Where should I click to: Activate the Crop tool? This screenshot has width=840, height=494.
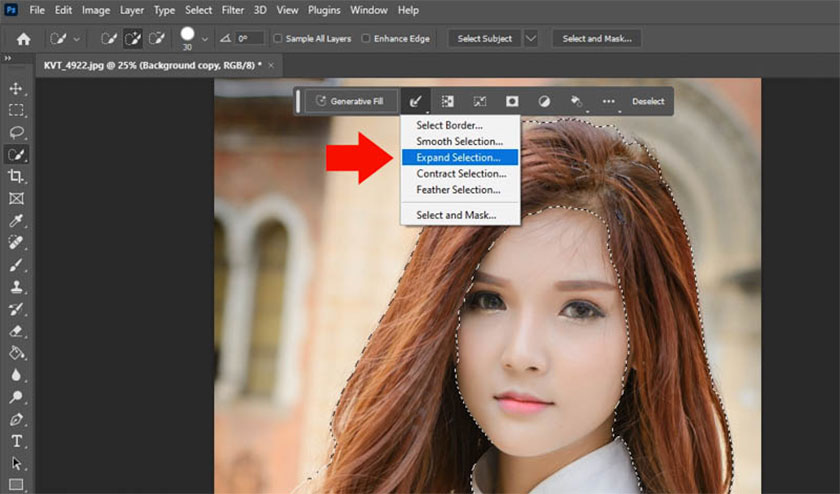pos(17,176)
